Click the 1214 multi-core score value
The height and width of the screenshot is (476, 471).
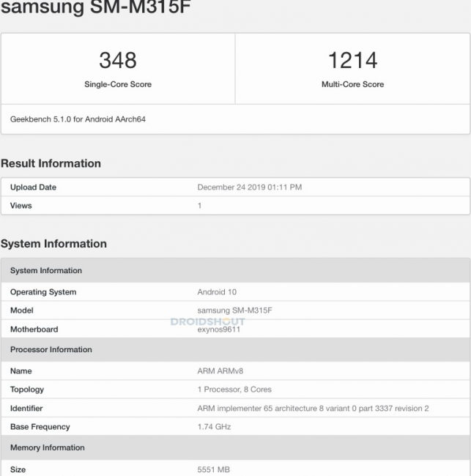pyautogui.click(x=352, y=60)
